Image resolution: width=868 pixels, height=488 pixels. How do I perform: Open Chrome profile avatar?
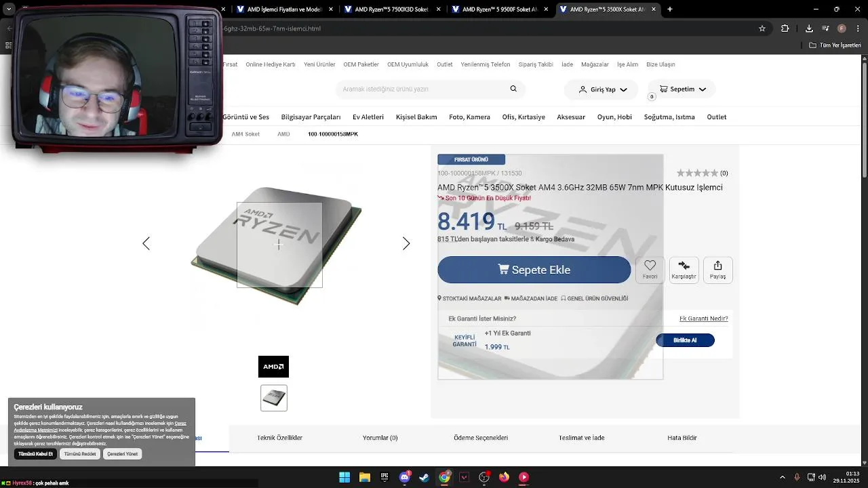[x=842, y=28]
